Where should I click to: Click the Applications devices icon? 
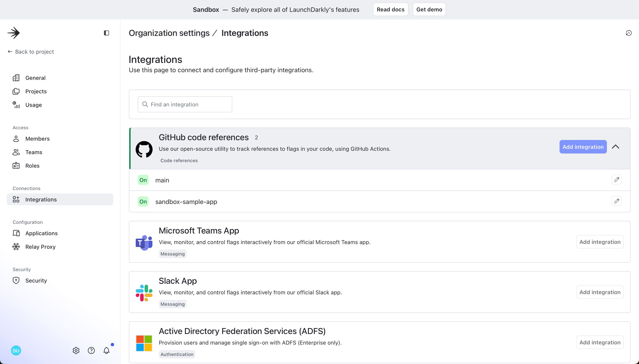click(16, 233)
